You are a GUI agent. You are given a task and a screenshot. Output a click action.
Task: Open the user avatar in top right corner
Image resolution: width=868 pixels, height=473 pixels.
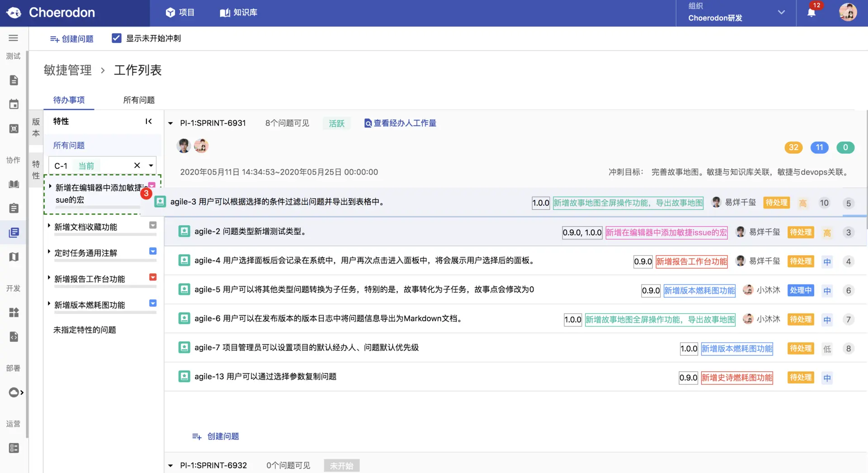(848, 12)
